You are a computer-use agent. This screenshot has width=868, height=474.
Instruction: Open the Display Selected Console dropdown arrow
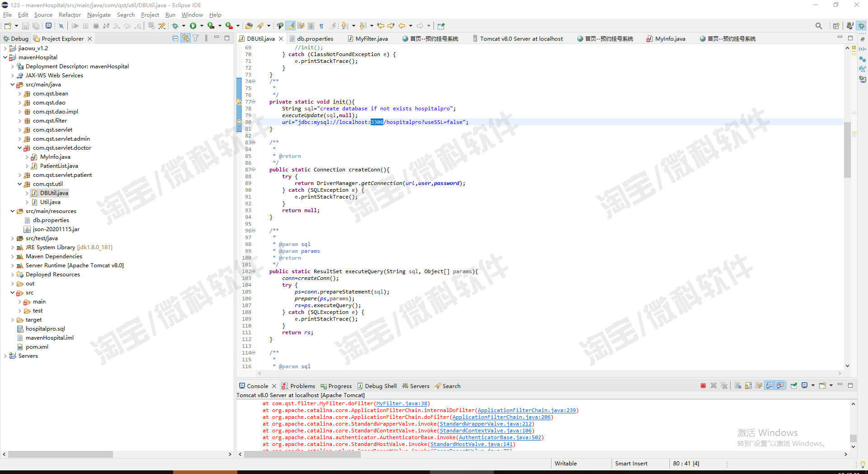coord(813,386)
